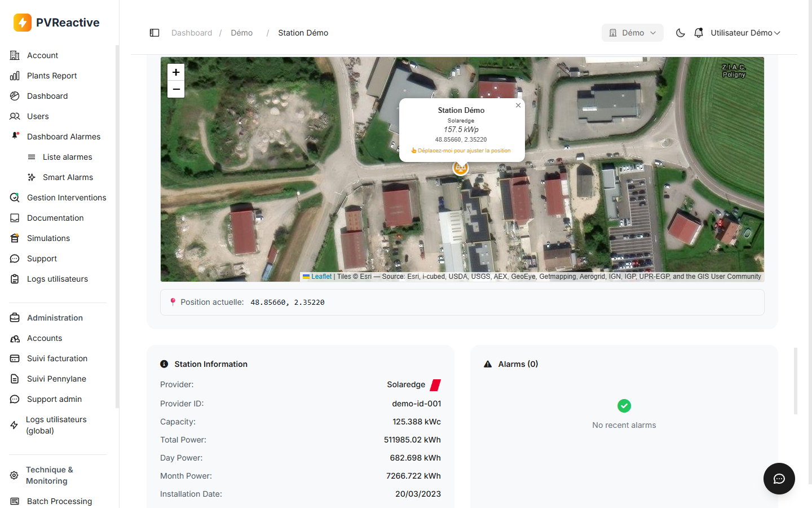812x508 pixels.
Task: Click the Month Power value 7266.722 kWh
Action: [413, 476]
